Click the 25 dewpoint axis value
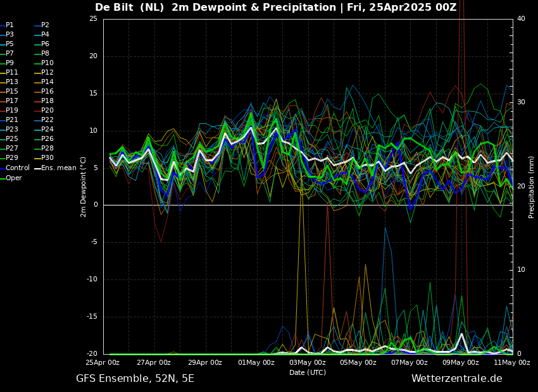Image resolution: width=538 pixels, height=392 pixels. tap(93, 18)
